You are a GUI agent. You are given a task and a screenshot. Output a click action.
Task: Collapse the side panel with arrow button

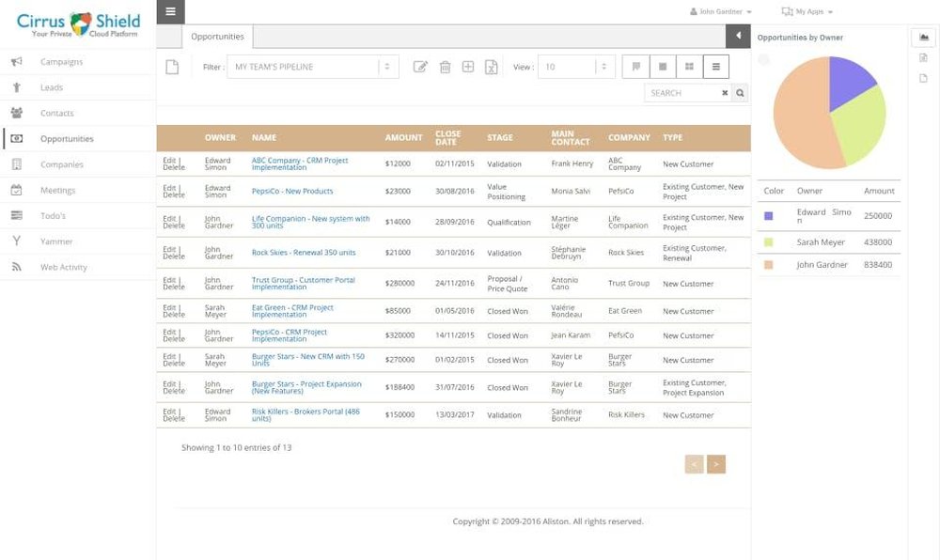tap(738, 36)
